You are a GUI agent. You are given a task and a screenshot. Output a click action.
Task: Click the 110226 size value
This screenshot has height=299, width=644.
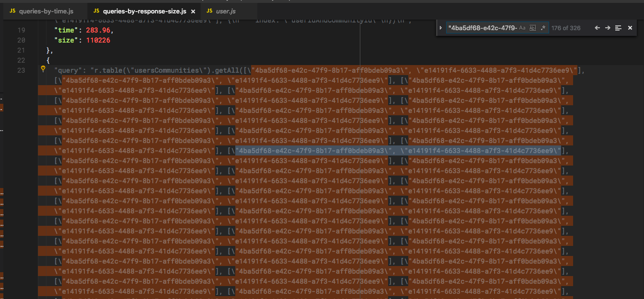[98, 40]
